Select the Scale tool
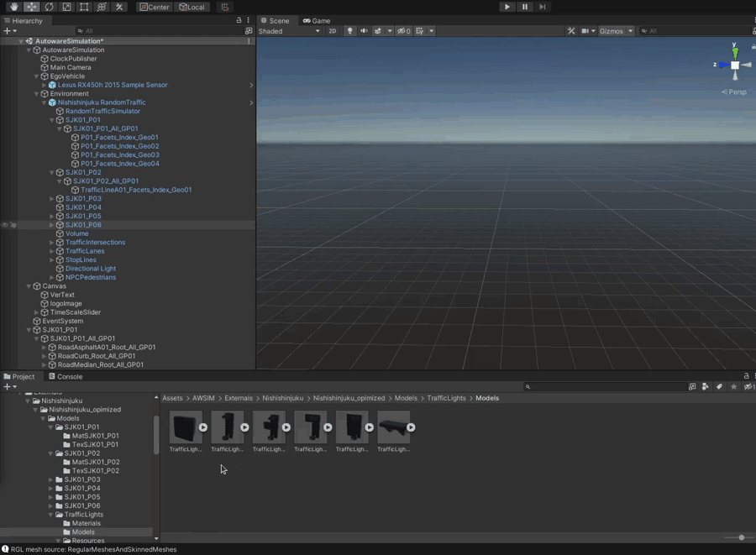 66,7
